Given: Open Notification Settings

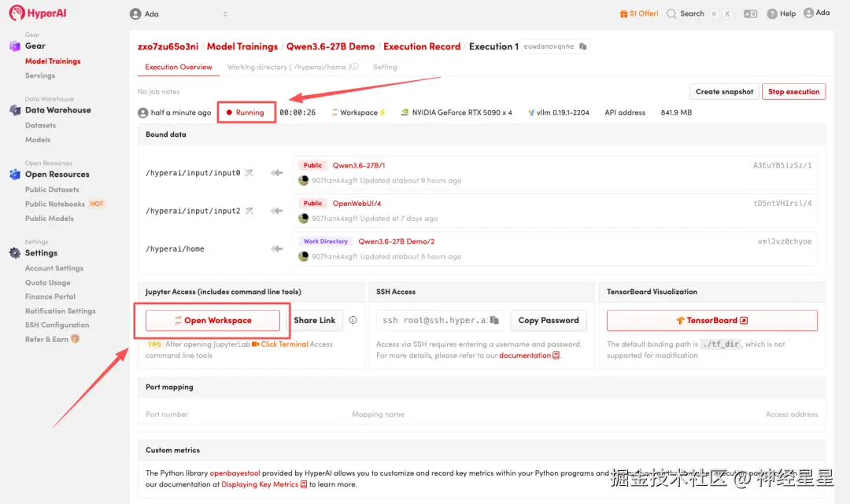Looking at the screenshot, I should (60, 311).
